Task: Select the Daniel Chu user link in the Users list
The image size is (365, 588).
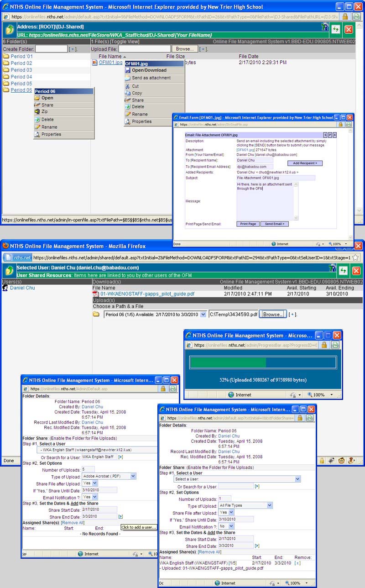Action: click(x=22, y=288)
